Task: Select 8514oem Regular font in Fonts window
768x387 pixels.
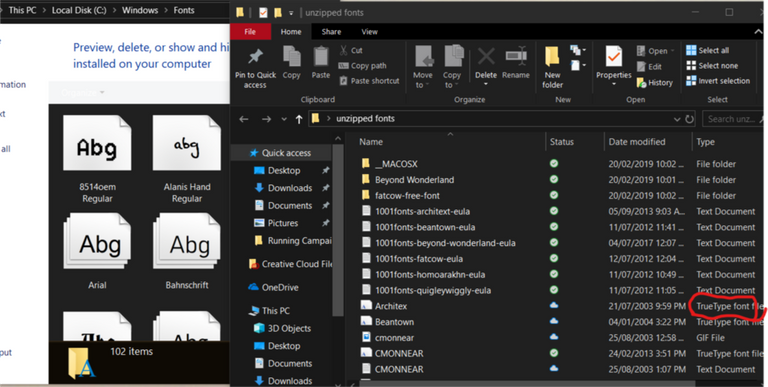Action: pos(97,159)
